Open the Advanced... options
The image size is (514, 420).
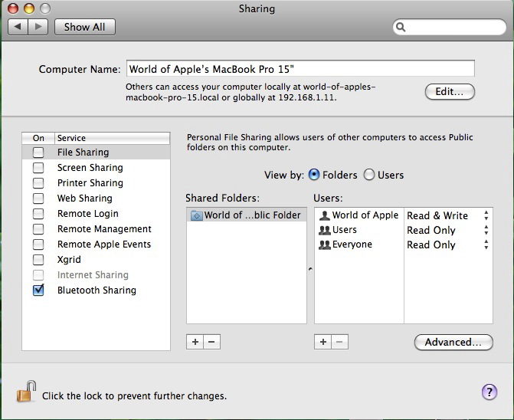(x=453, y=343)
